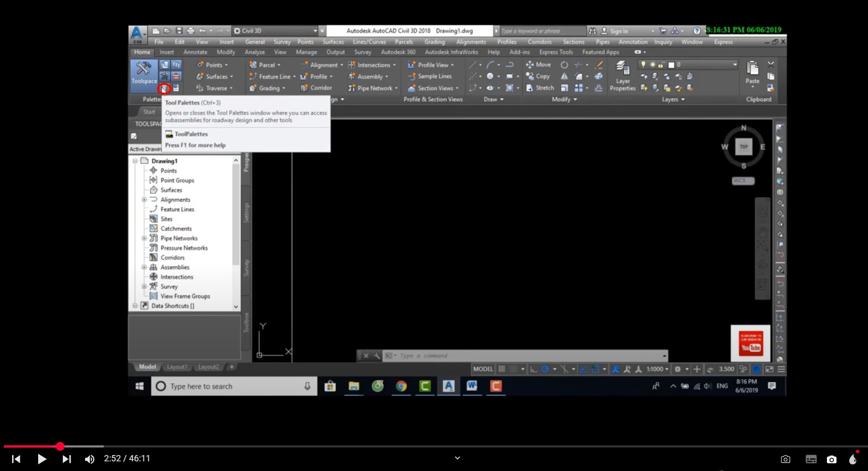Toggle Clean Screen in the status bar

pos(769,369)
